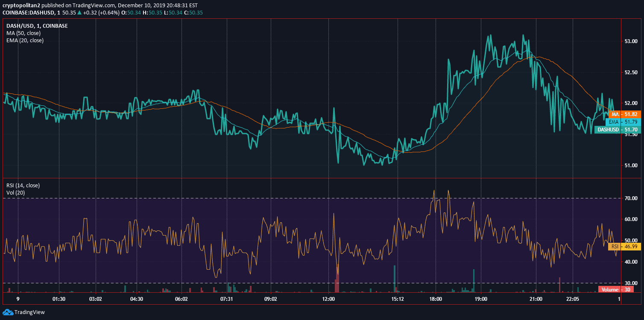Select the Vol (20) indicator legend
Screen dimensions: 644x320
tap(15, 193)
